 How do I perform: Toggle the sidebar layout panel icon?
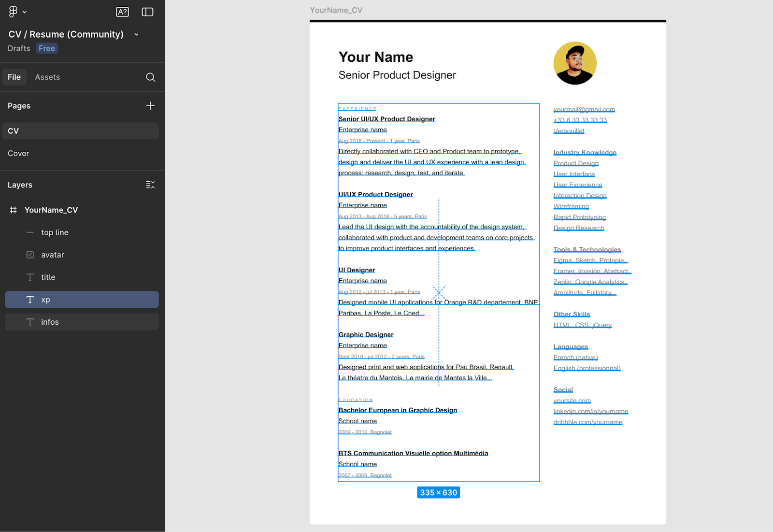(x=147, y=12)
